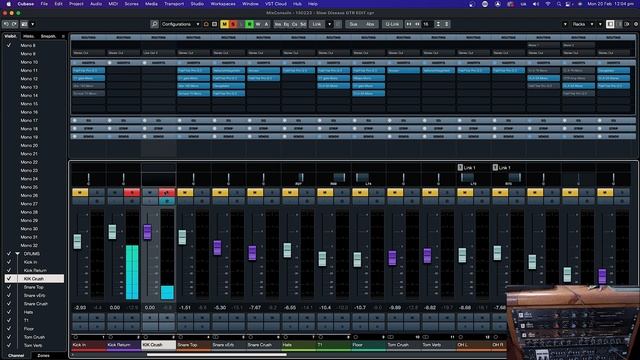Click the left zone layout icon at top right
This screenshot has height=360, width=640.
(x=610, y=24)
